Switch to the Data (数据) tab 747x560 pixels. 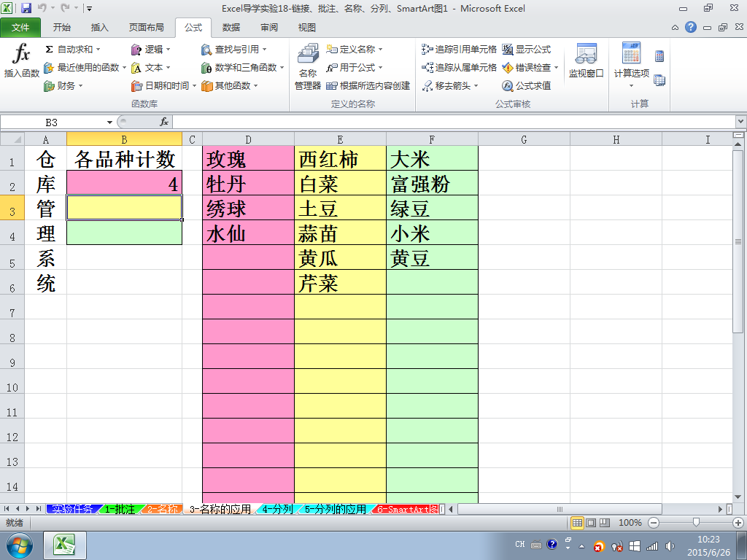click(x=231, y=28)
